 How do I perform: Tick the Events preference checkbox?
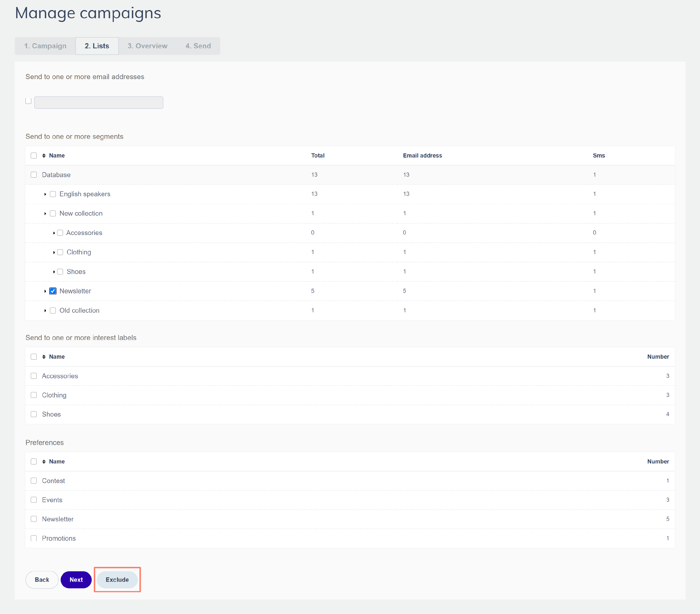pyautogui.click(x=34, y=500)
